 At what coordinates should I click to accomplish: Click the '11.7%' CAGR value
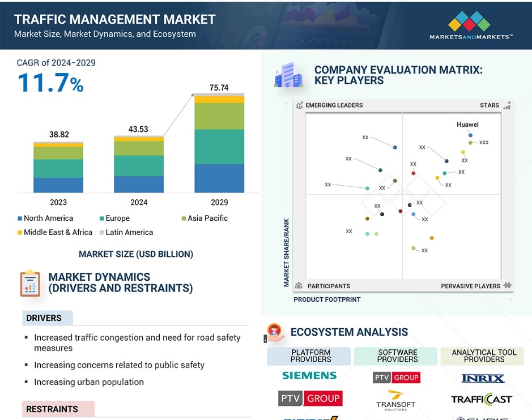pyautogui.click(x=50, y=83)
